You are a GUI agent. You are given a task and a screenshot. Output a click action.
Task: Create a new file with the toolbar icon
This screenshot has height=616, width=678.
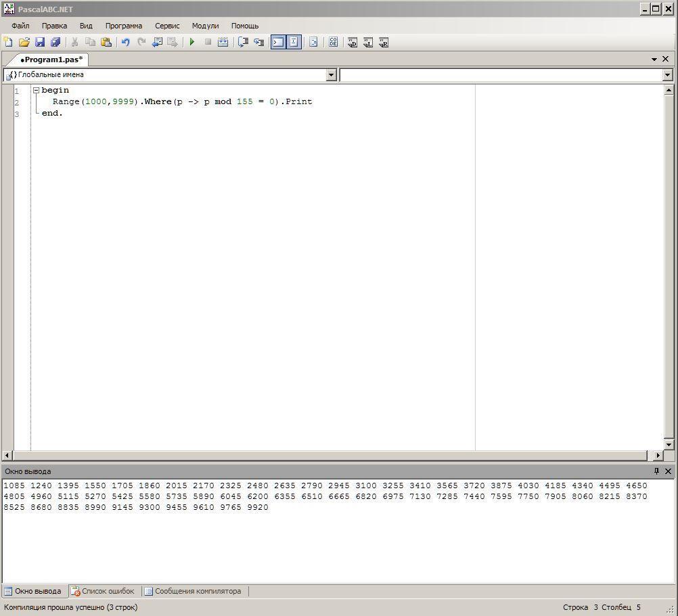pyautogui.click(x=8, y=42)
